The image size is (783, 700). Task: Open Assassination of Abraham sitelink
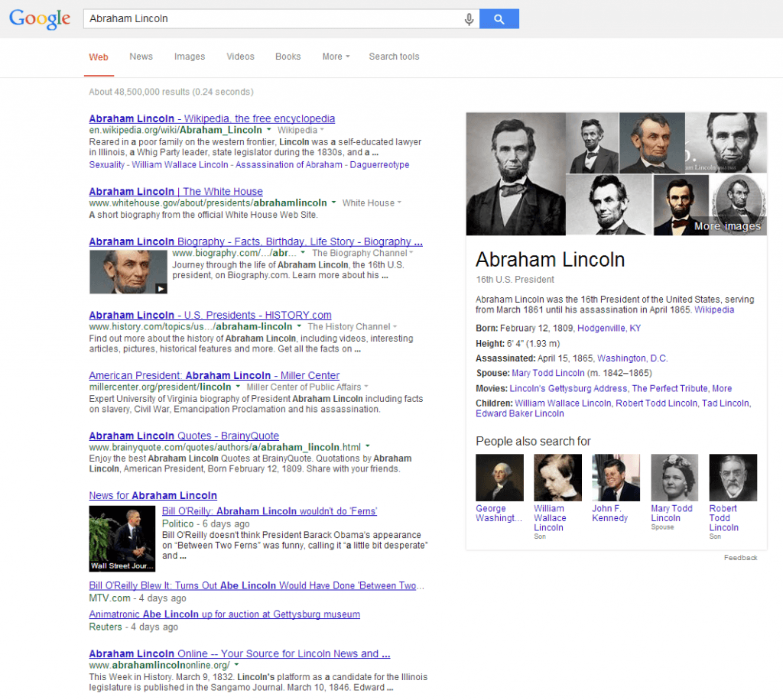click(288, 164)
